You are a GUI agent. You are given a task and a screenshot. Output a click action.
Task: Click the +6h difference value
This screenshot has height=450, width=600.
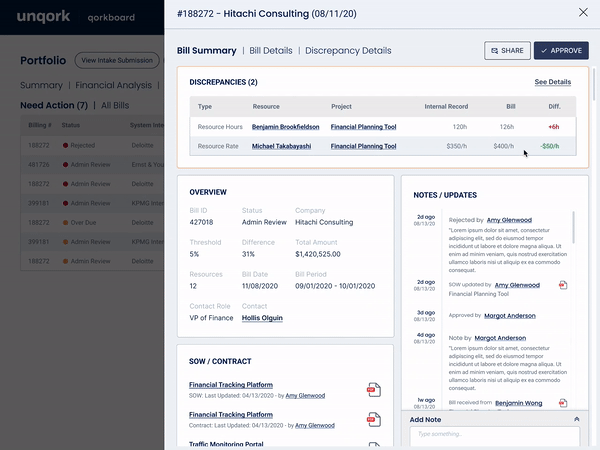[x=554, y=127]
